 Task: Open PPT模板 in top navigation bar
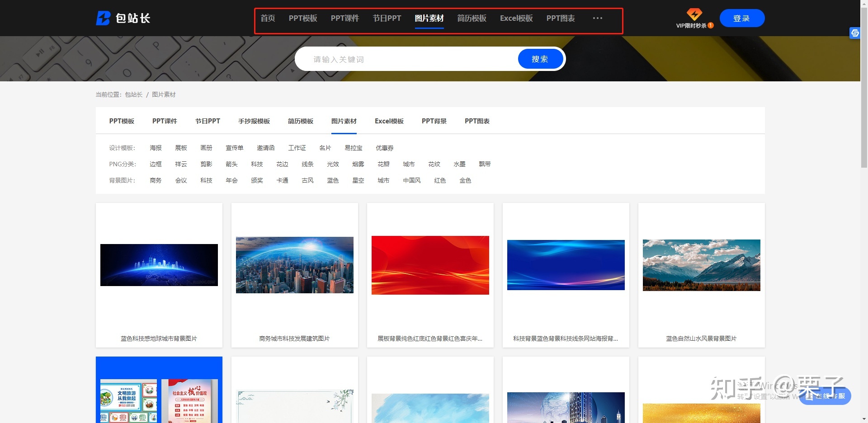(303, 18)
